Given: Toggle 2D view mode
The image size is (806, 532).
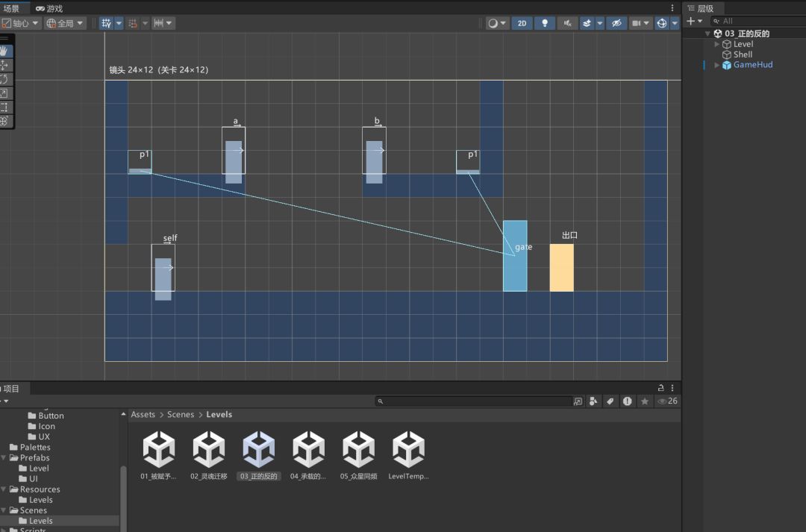Looking at the screenshot, I should tap(522, 23).
